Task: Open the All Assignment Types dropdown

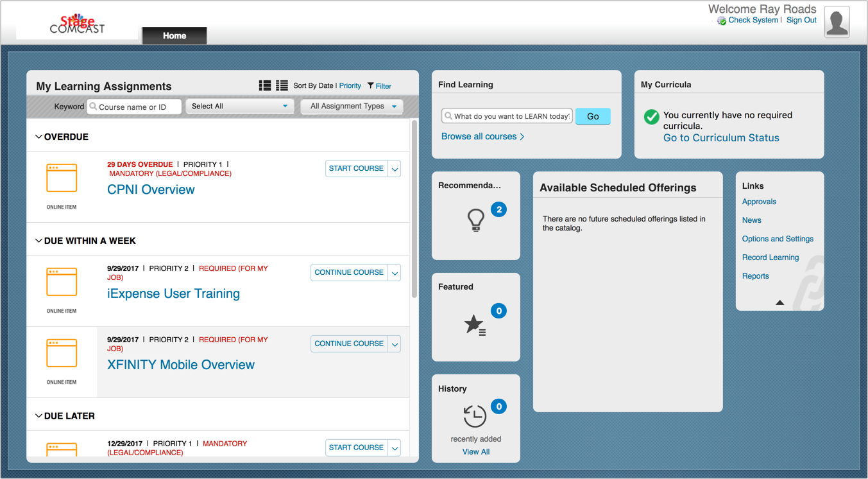Action: 352,106
